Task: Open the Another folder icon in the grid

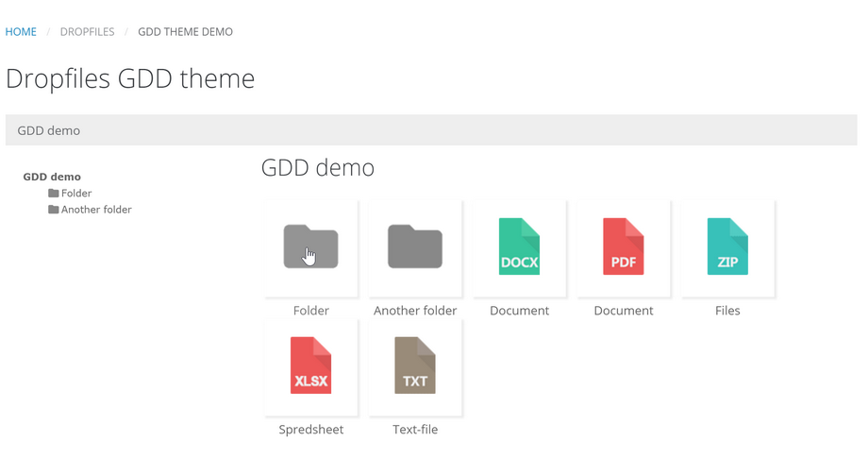Action: click(414, 246)
